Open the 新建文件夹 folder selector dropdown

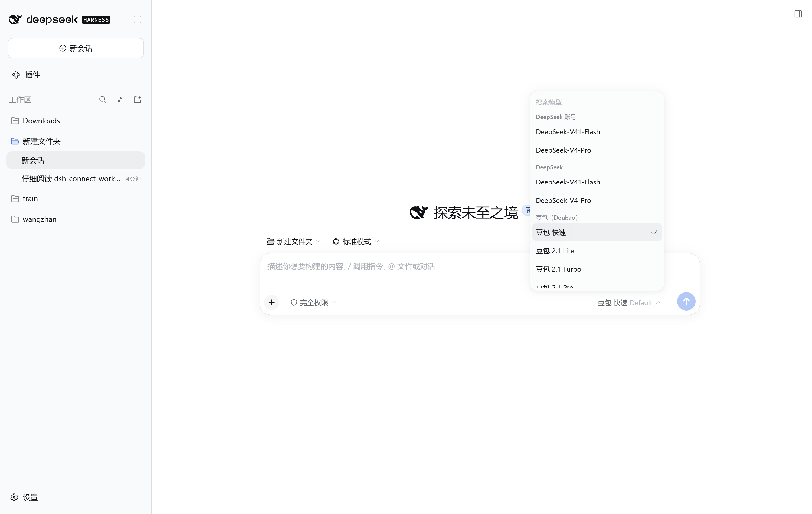[293, 241]
